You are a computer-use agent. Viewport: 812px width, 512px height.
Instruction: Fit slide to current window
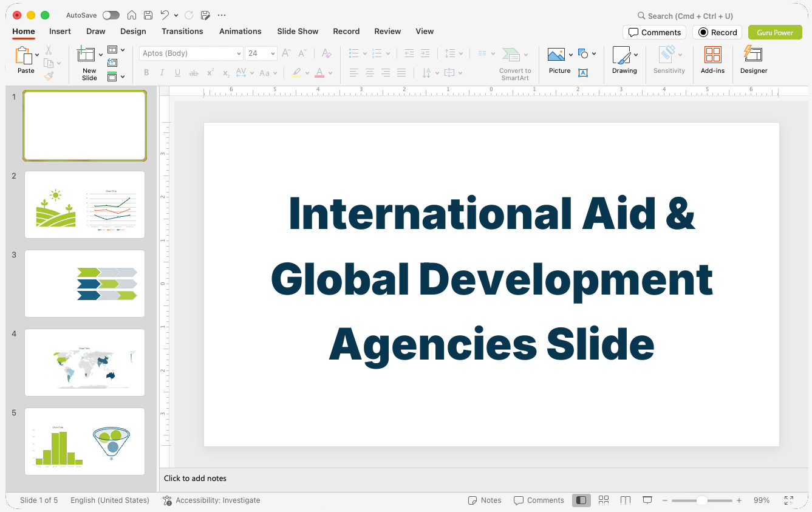(x=789, y=500)
